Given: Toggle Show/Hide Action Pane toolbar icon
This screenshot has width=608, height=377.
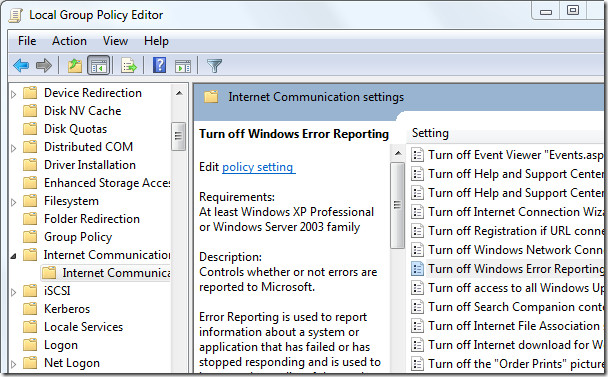Looking at the screenshot, I should click(x=183, y=66).
